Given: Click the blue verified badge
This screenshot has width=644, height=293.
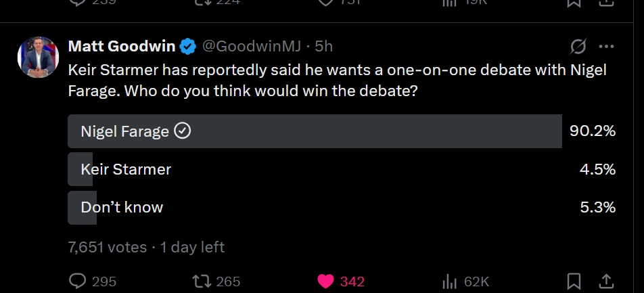Looking at the screenshot, I should point(188,46).
